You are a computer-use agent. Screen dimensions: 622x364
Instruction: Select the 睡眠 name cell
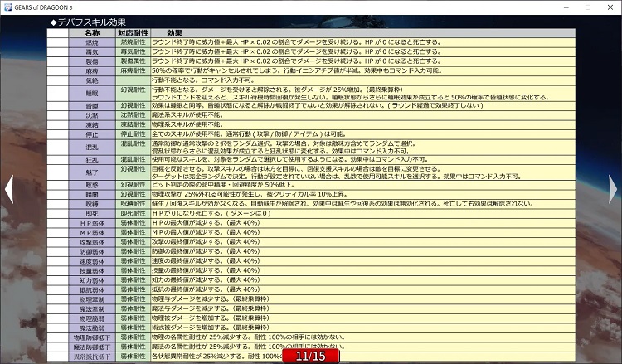(x=92, y=93)
